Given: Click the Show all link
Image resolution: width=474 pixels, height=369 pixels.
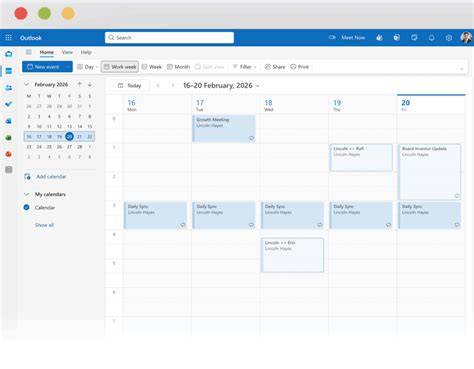Looking at the screenshot, I should pyautogui.click(x=44, y=225).
